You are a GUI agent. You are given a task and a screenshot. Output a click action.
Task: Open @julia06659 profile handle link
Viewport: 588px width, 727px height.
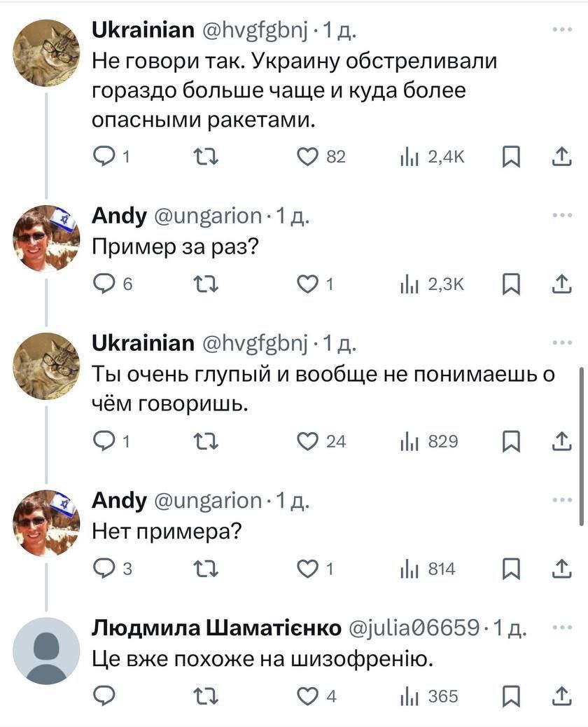click(414, 627)
